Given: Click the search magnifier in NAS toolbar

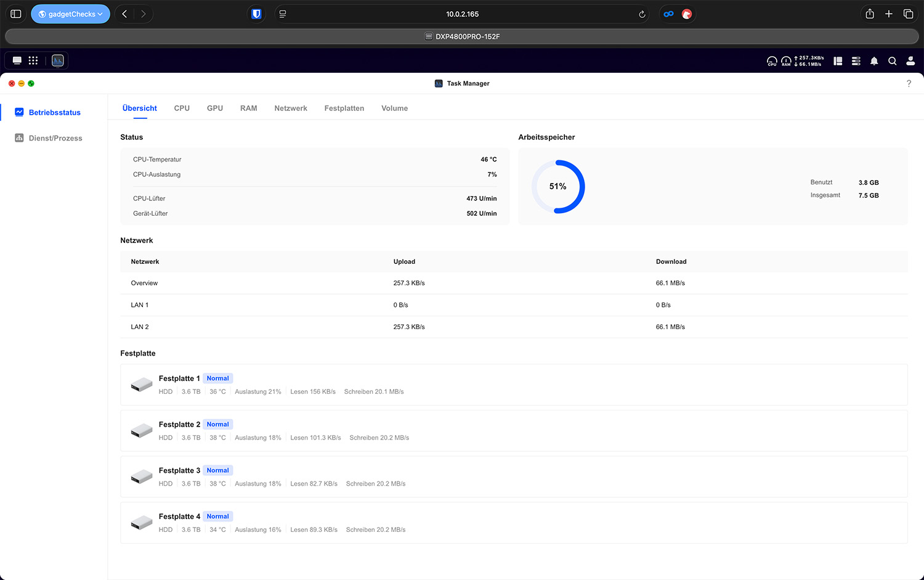Looking at the screenshot, I should 892,61.
